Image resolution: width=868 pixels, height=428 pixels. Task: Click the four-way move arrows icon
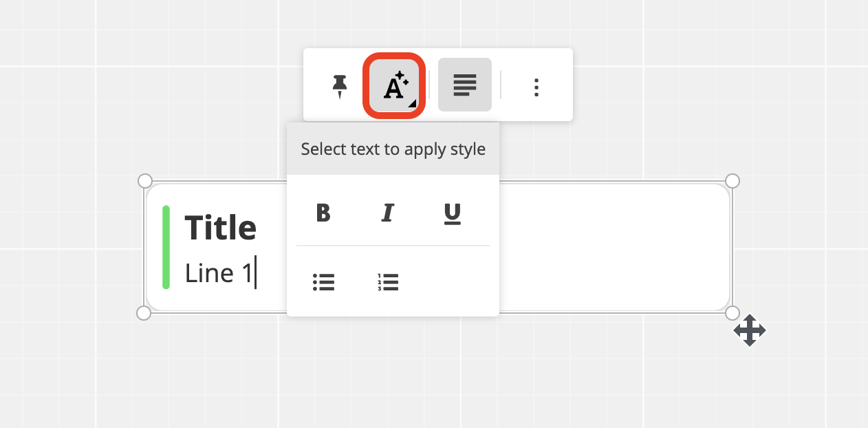pyautogui.click(x=750, y=331)
